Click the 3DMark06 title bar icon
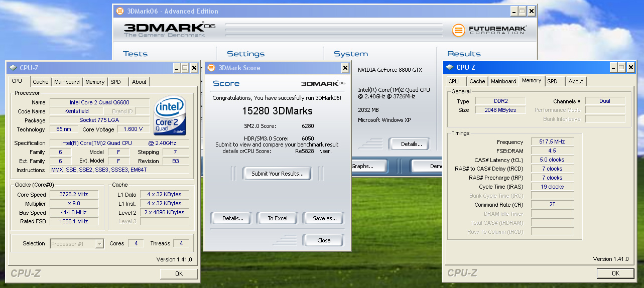Screen dimensions: 644x288 point(119,11)
